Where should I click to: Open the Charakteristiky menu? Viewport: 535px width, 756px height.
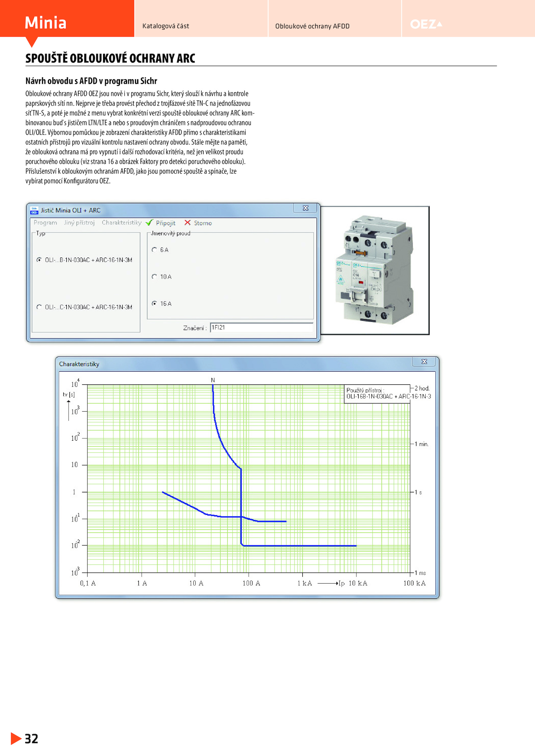[x=122, y=222]
